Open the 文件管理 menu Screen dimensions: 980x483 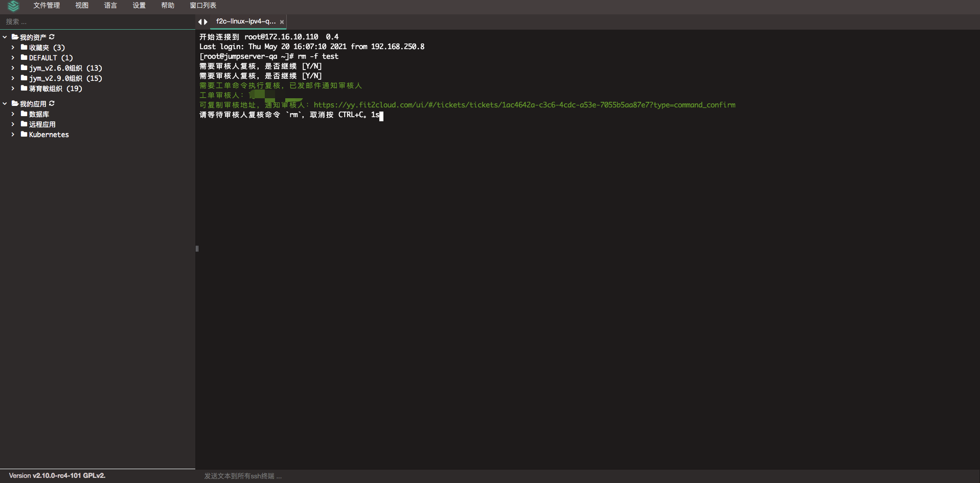coord(47,6)
